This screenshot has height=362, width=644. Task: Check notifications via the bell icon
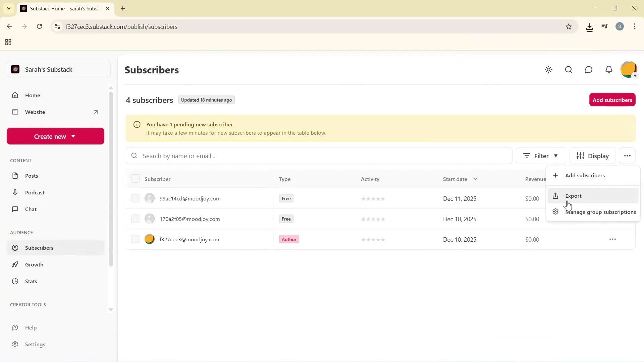click(x=609, y=70)
